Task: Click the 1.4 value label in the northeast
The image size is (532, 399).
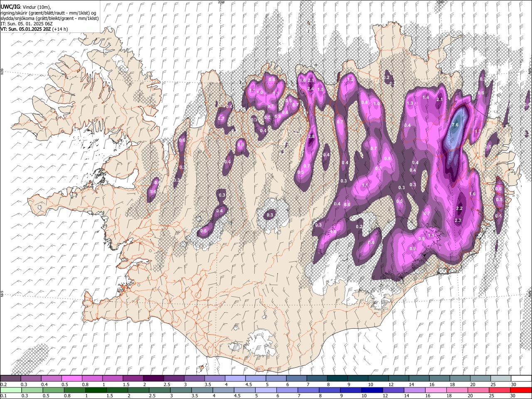Action: coord(426,98)
